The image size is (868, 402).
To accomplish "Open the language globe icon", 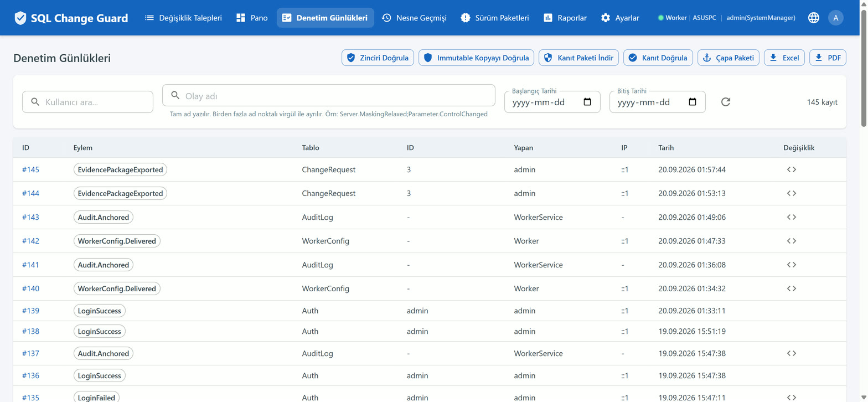I will click(814, 18).
